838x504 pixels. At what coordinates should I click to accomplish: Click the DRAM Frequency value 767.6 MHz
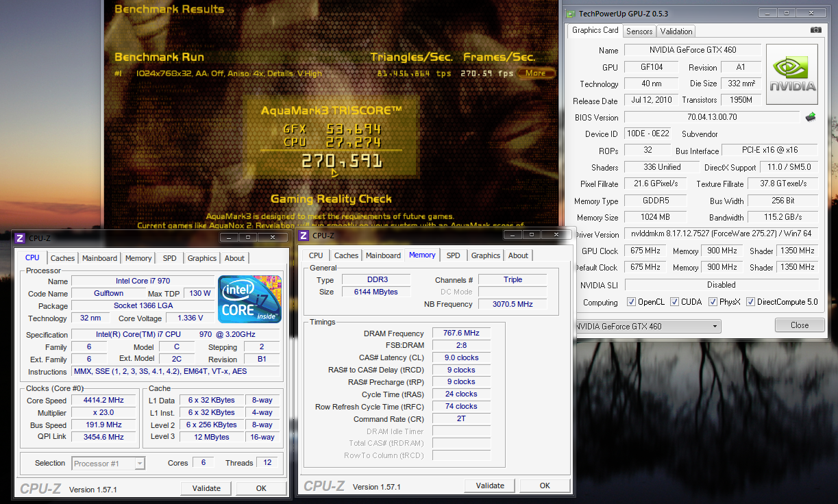pyautogui.click(x=461, y=333)
